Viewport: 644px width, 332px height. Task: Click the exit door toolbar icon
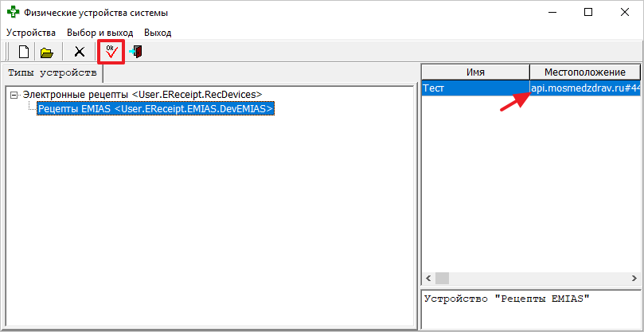pyautogui.click(x=136, y=53)
